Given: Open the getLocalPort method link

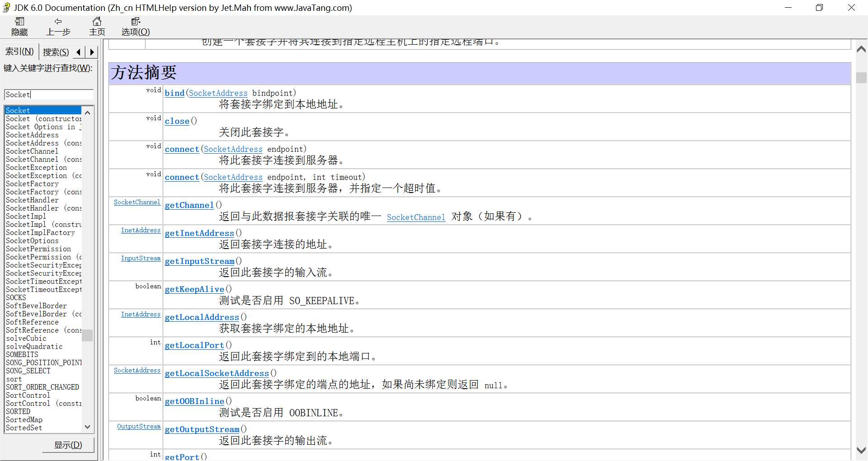Looking at the screenshot, I should [x=194, y=345].
